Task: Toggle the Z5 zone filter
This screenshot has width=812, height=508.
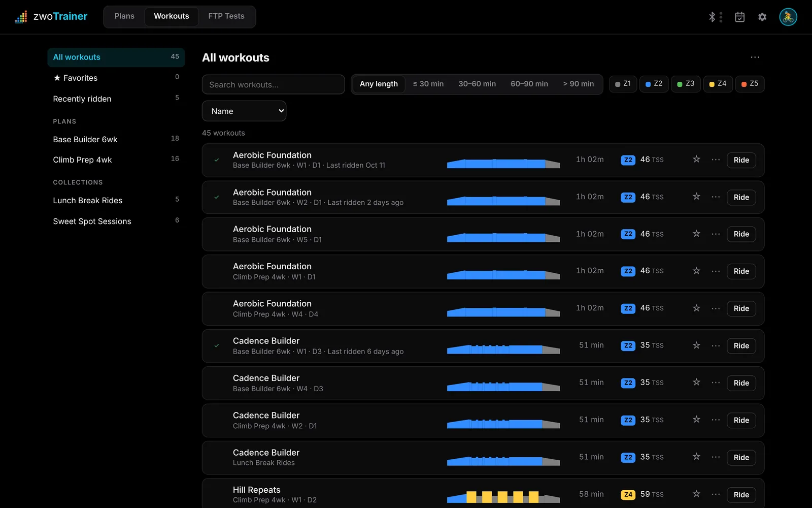Action: click(x=750, y=84)
